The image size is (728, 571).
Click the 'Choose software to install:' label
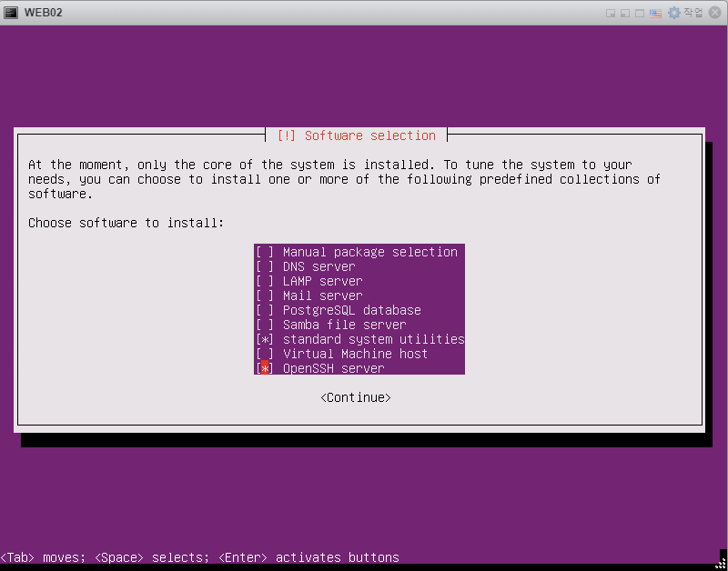tap(126, 223)
